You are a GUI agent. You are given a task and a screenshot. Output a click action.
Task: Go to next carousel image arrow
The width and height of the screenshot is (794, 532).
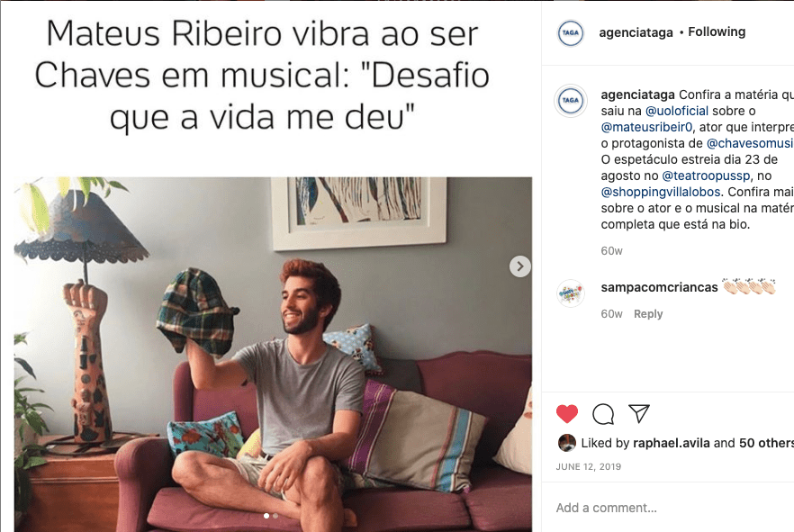point(519,266)
